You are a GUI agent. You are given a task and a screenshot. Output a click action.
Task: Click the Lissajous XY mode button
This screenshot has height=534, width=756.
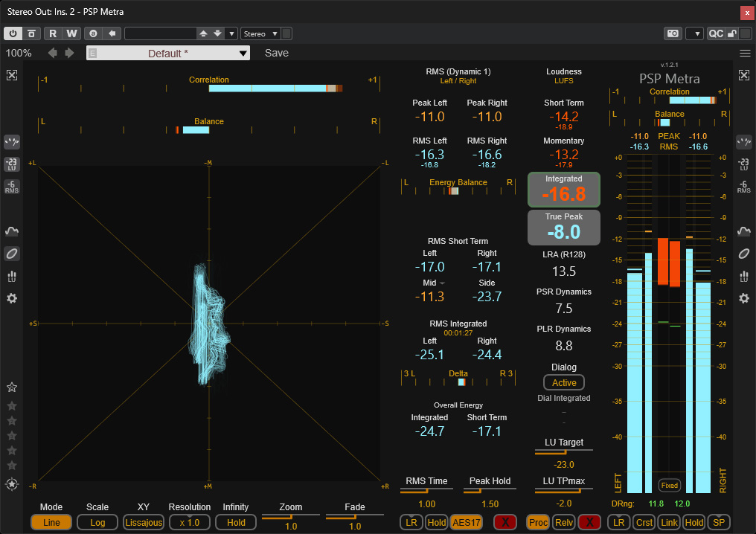(143, 522)
